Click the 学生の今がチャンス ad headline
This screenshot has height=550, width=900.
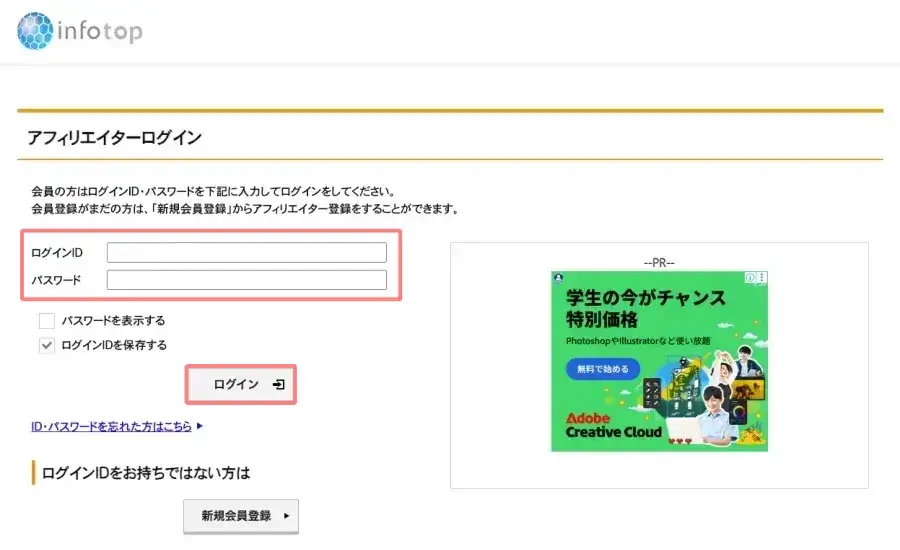tap(645, 298)
